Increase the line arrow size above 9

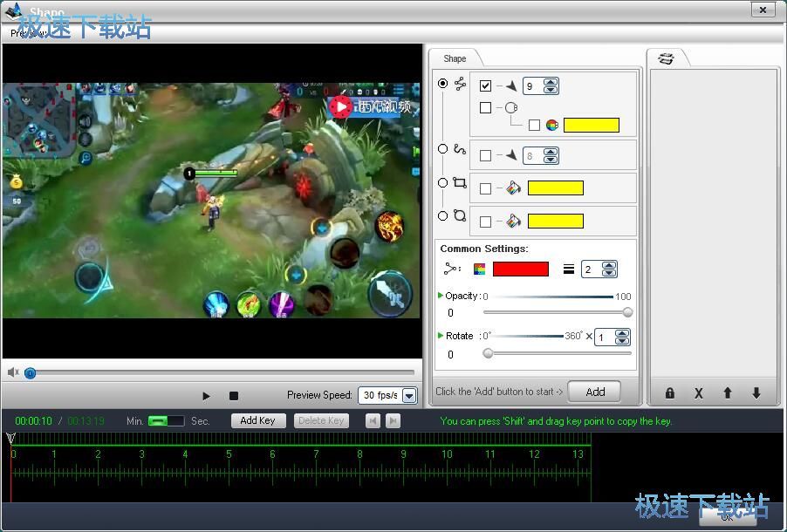(551, 82)
